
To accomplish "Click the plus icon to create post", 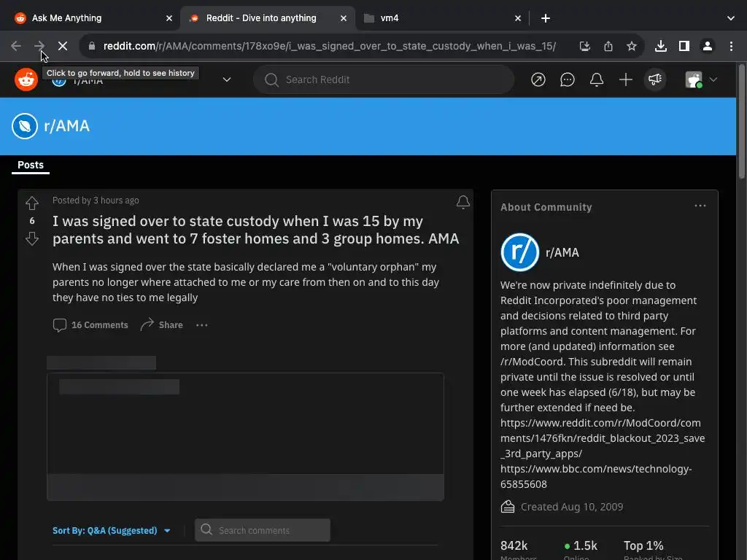I will click(625, 79).
